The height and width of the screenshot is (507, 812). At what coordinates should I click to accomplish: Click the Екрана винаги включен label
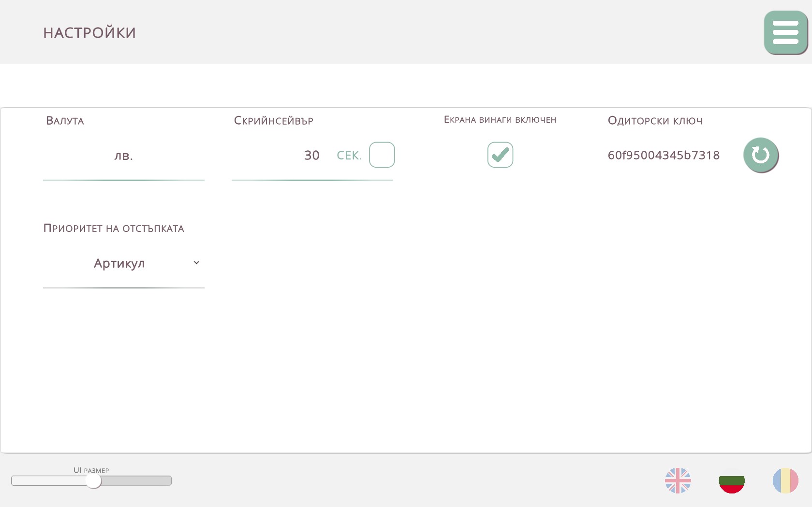[x=500, y=120]
